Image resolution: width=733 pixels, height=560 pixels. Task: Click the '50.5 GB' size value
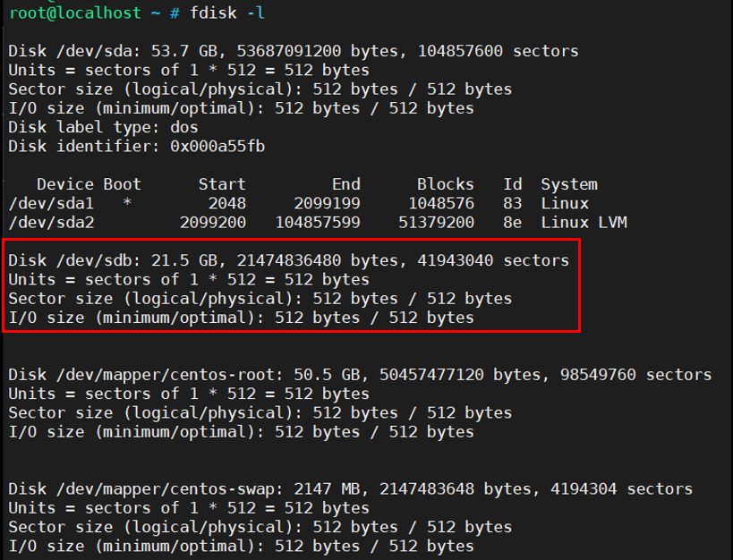(327, 375)
